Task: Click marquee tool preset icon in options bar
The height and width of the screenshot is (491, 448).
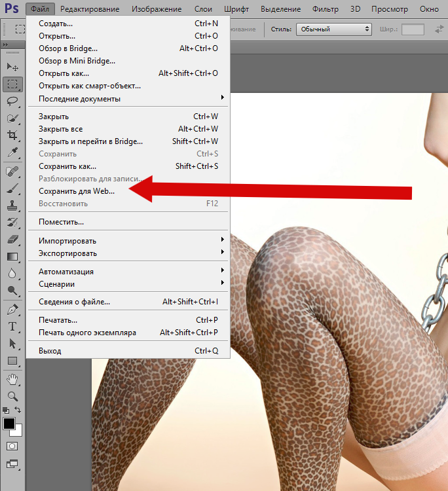Action: click(x=20, y=29)
